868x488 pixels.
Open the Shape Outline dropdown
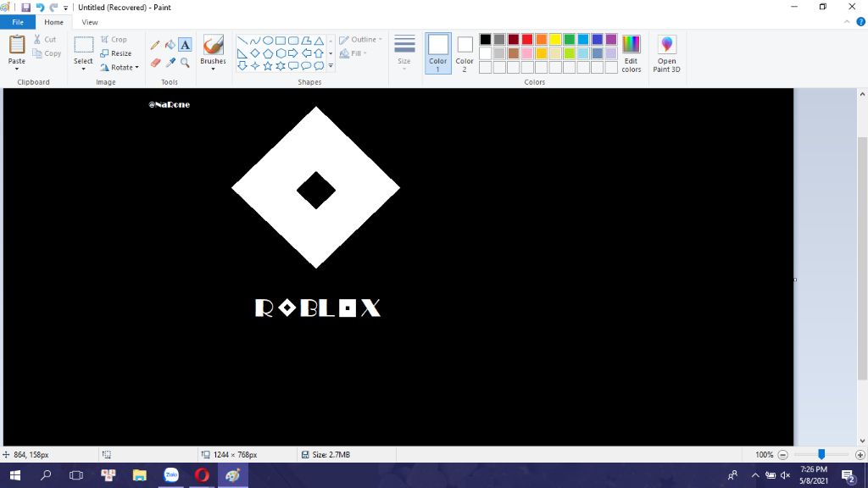[x=361, y=40]
